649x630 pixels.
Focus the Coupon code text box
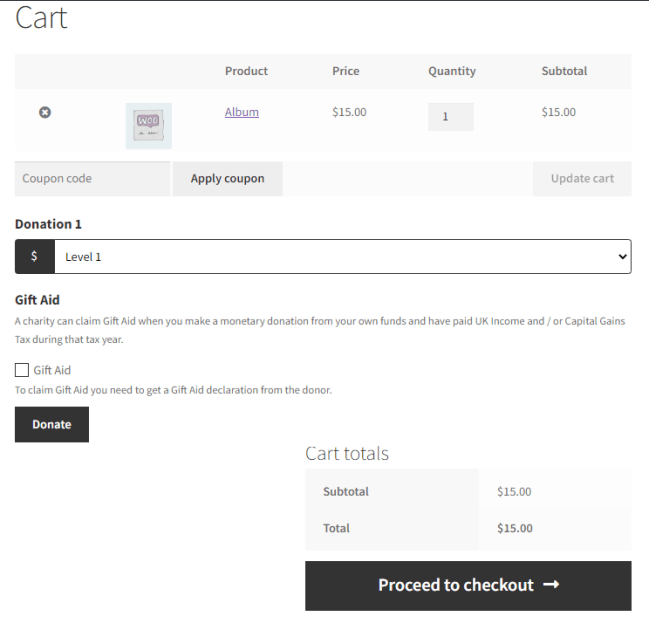click(x=92, y=179)
